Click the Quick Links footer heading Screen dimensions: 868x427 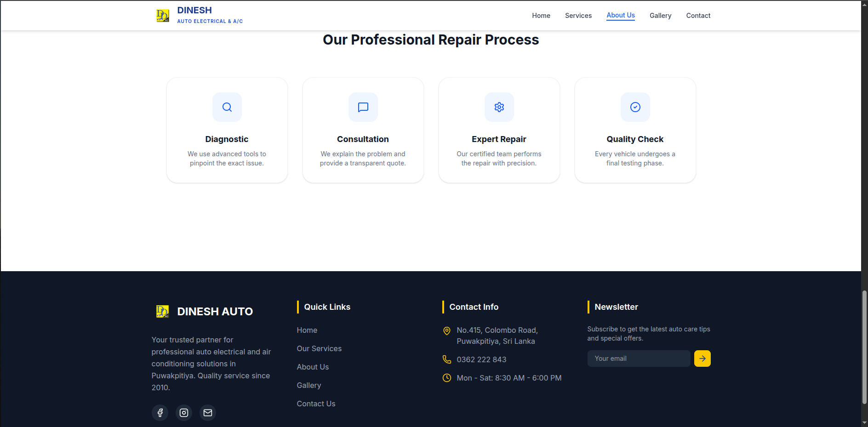[327, 307]
